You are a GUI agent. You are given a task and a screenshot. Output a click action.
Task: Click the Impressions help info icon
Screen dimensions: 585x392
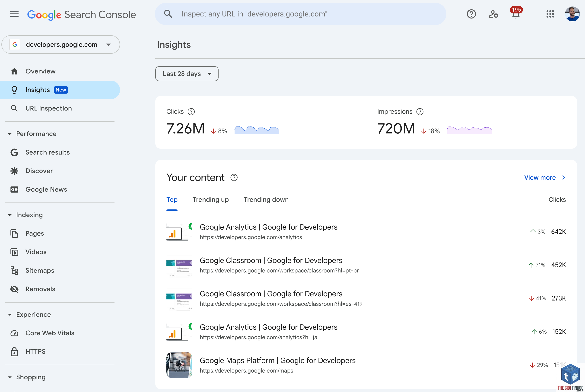pos(420,112)
